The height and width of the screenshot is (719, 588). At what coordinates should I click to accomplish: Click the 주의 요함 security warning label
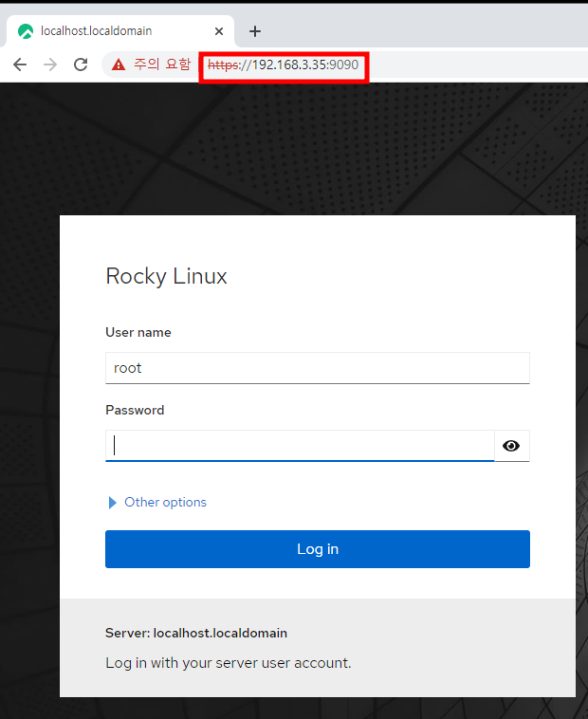(162, 65)
